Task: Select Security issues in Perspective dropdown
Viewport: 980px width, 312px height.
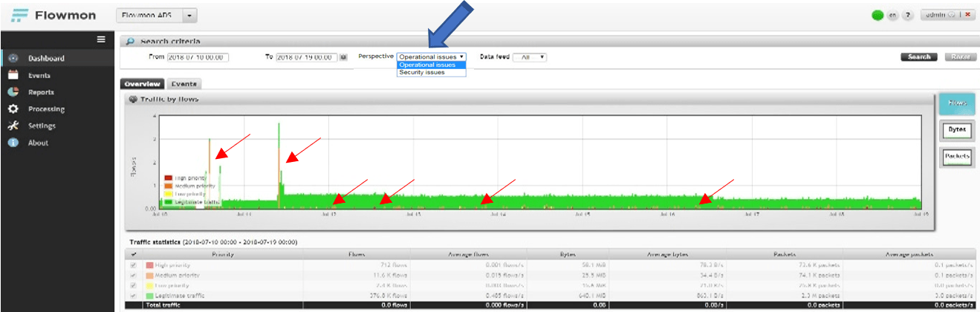Action: (422, 73)
